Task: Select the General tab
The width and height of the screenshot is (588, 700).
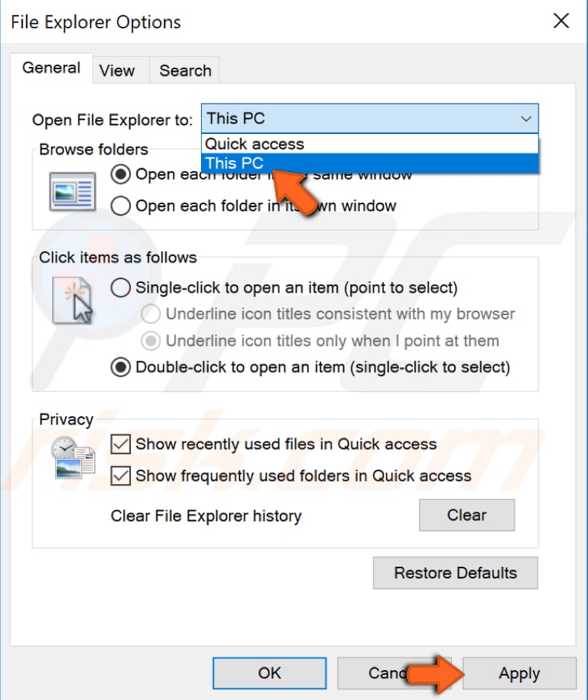Action: click(x=51, y=68)
